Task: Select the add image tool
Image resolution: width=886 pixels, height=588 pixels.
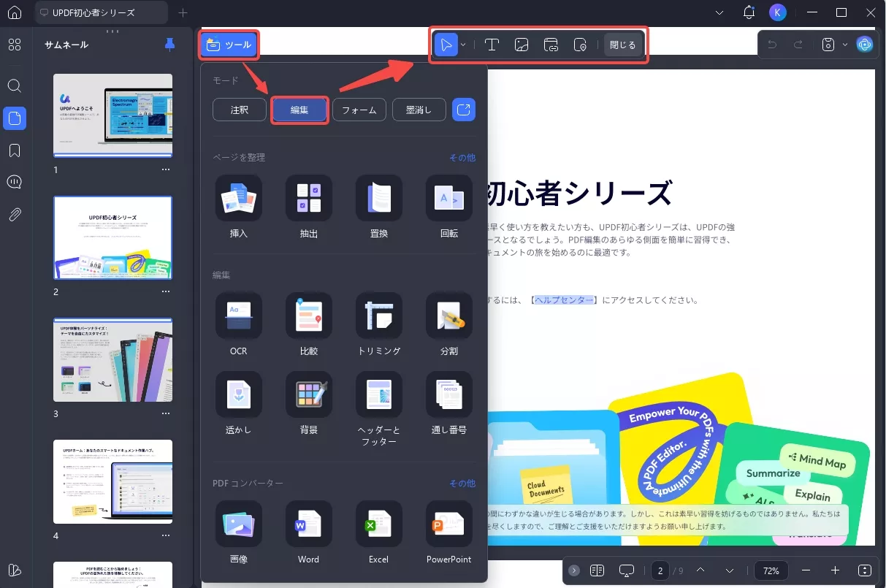Action: (x=522, y=45)
